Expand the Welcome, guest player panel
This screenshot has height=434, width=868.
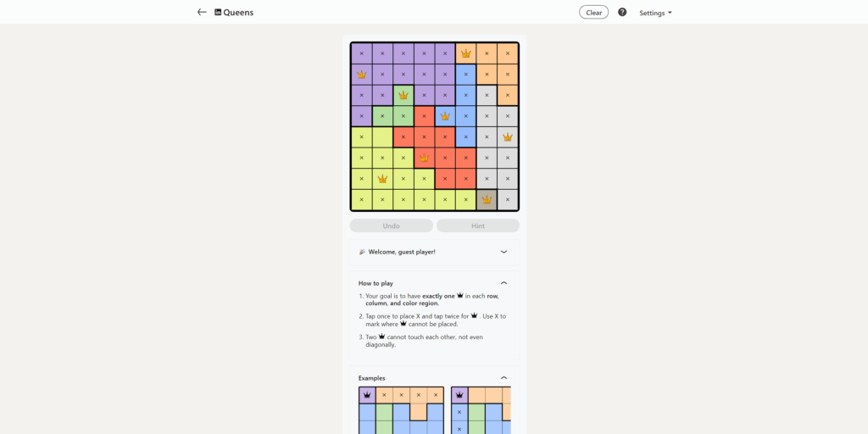click(504, 252)
